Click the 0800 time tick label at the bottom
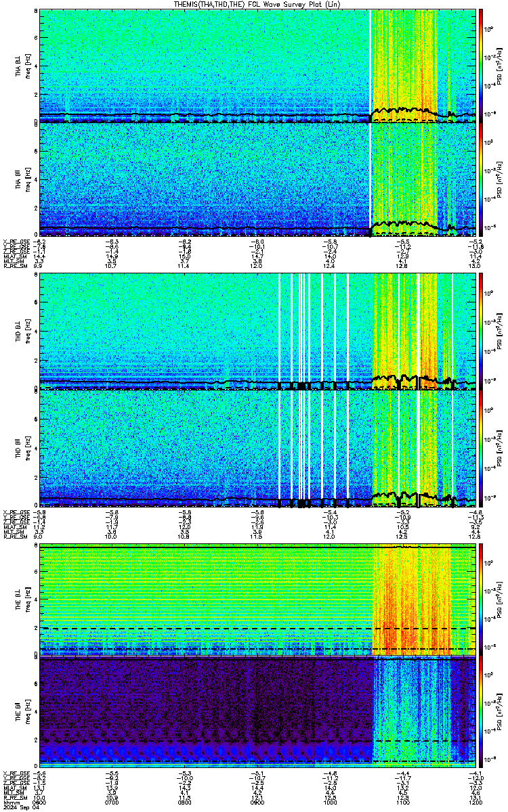This screenshot has height=812, width=508. 185,802
